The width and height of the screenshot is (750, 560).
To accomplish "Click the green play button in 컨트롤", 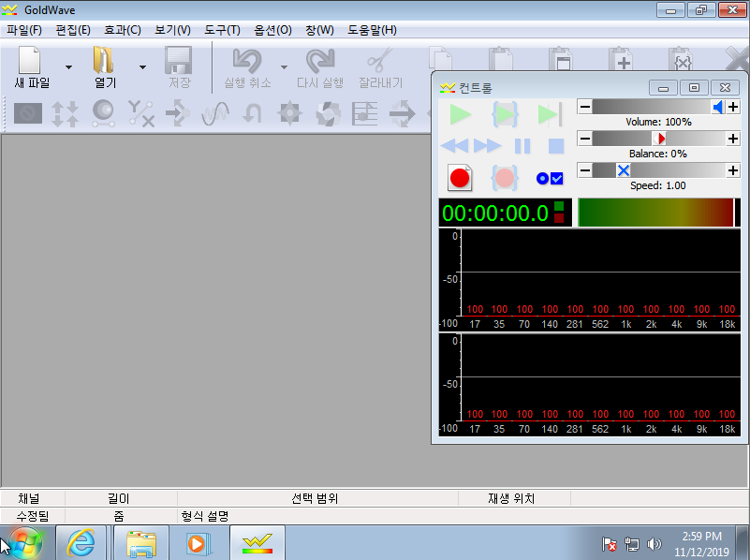I will click(x=460, y=114).
